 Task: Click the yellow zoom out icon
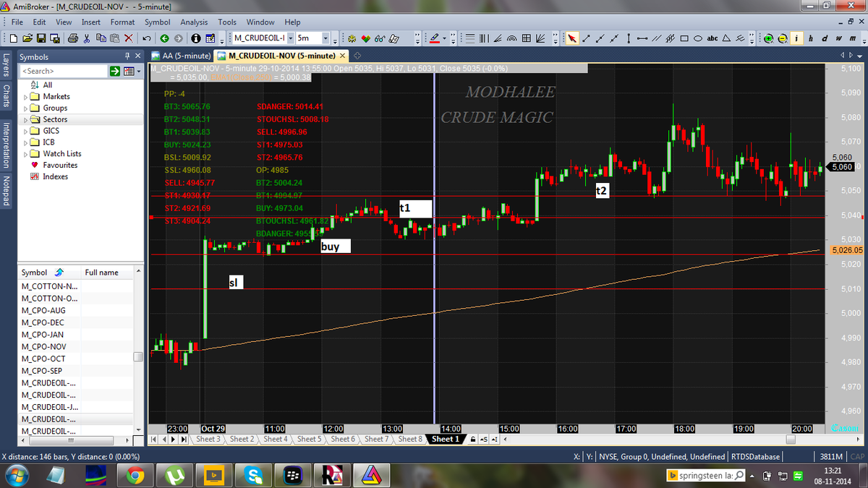(783, 38)
